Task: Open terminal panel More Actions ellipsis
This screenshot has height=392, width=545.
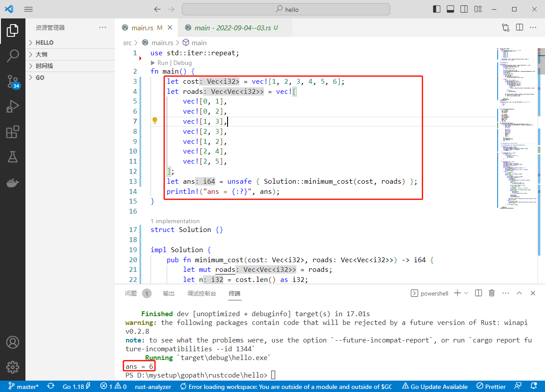Action: 506,293
